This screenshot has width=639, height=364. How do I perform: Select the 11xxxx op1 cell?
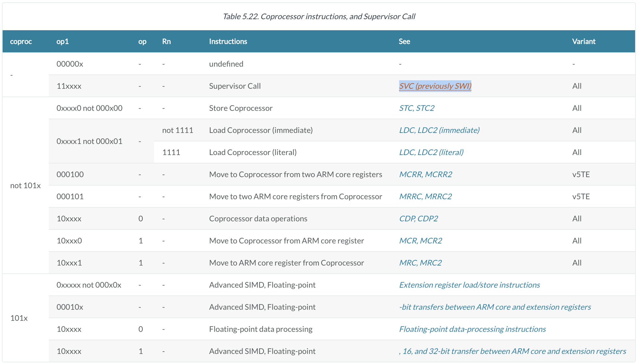click(69, 86)
